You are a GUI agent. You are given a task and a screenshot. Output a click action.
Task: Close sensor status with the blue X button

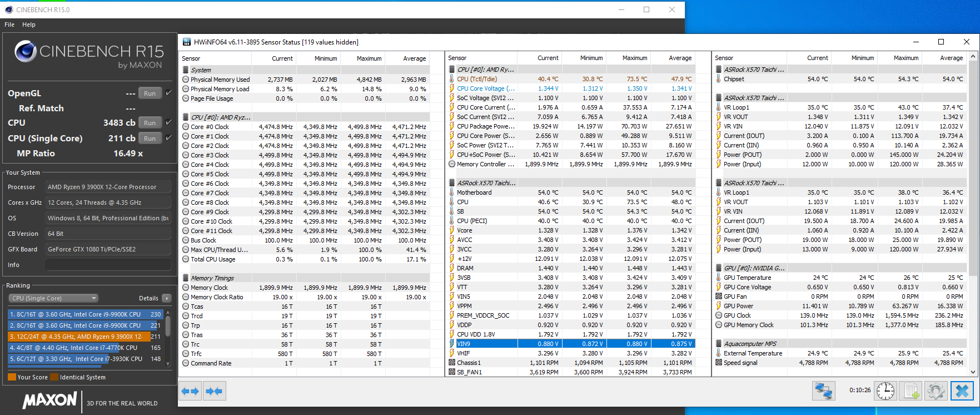pyautogui.click(x=962, y=391)
